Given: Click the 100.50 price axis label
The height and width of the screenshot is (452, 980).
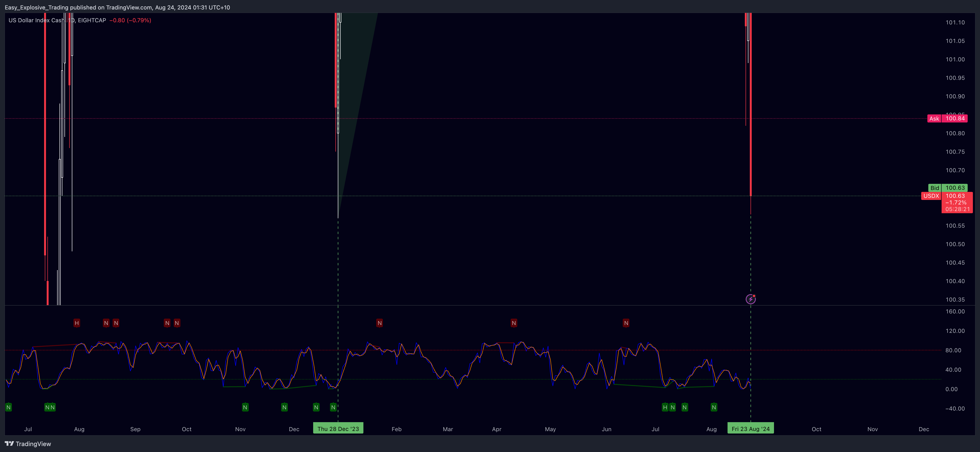Looking at the screenshot, I should tap(955, 244).
